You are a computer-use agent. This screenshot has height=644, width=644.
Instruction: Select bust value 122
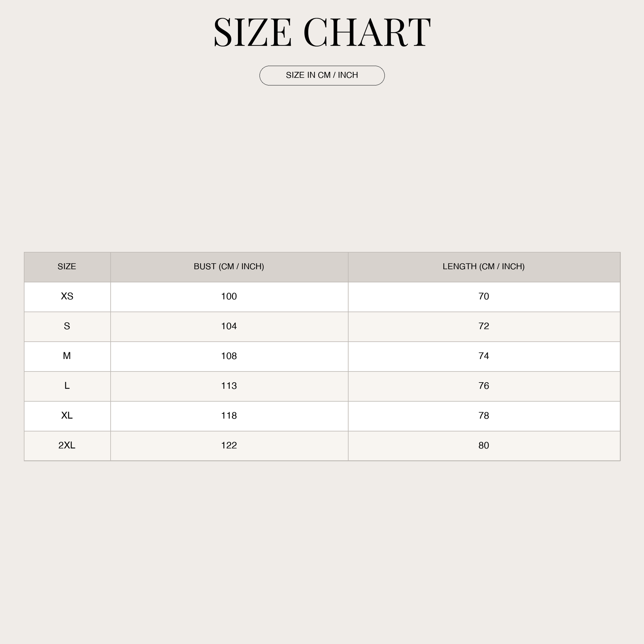[x=229, y=446]
